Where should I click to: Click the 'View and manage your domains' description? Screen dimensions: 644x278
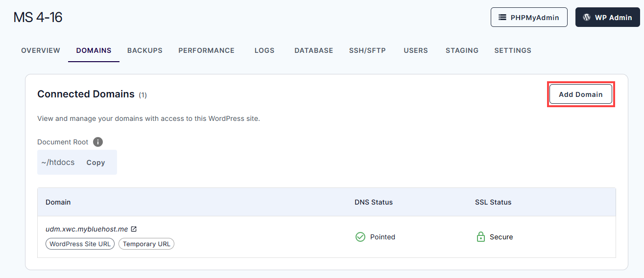(148, 118)
